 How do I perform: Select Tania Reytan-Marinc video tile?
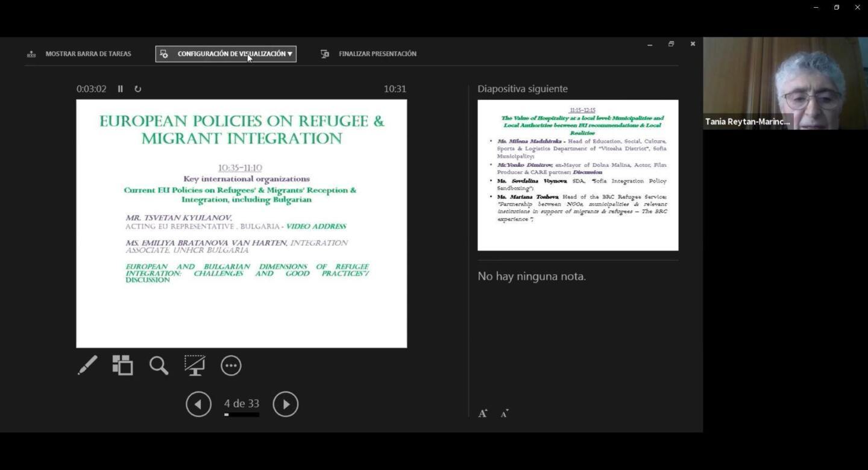tap(785, 83)
